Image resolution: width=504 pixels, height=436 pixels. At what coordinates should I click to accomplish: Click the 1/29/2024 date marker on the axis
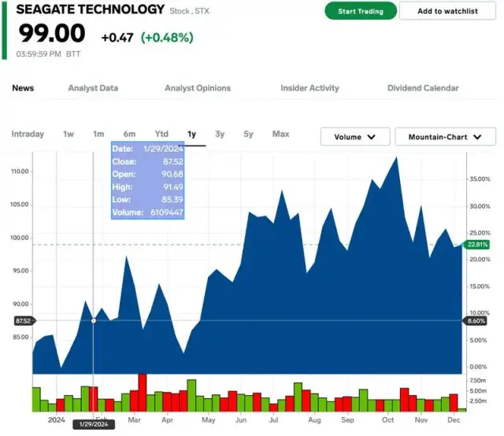click(94, 424)
